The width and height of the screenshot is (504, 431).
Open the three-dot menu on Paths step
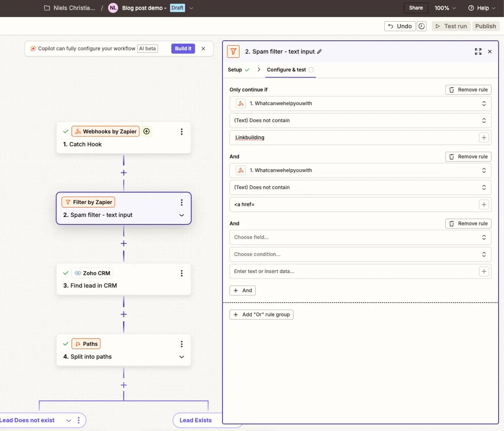(x=182, y=344)
